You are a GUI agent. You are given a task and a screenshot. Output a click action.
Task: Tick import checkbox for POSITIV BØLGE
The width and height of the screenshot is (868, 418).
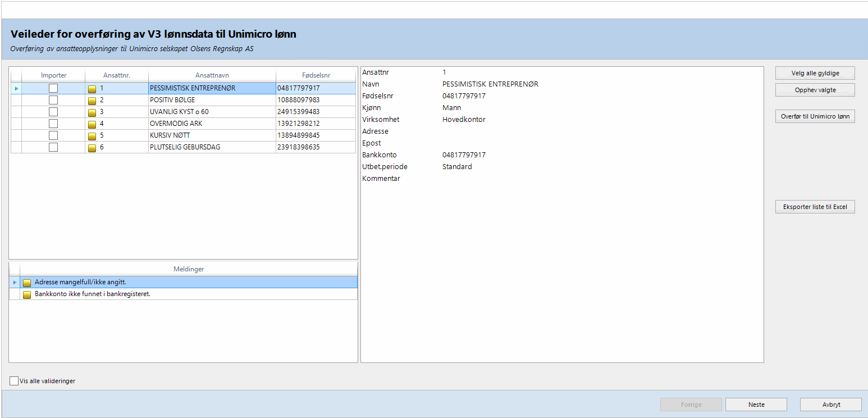[x=53, y=100]
